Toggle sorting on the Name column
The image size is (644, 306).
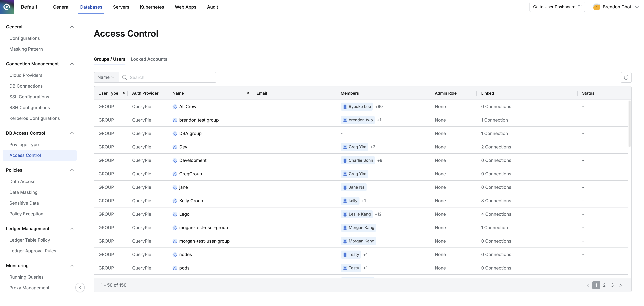coord(248,93)
